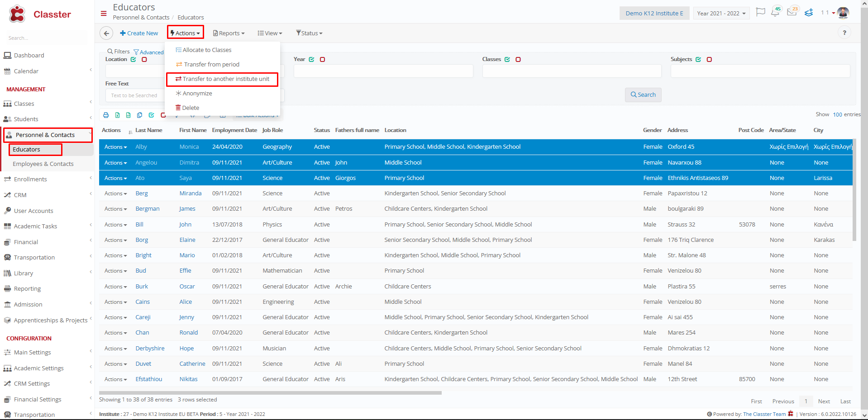868x420 pixels.
Task: Go to Next page of entries
Action: click(x=824, y=401)
